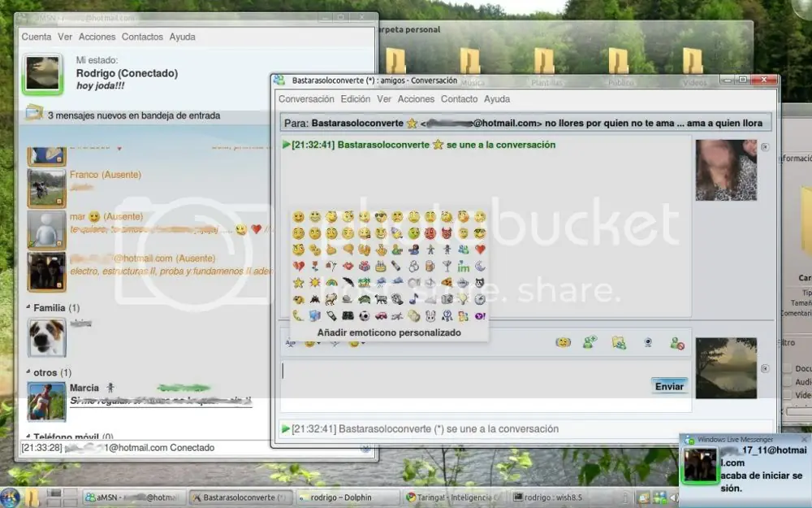Start webcam from conversation toolbar
Viewport: 812px width, 508px height.
[648, 343]
